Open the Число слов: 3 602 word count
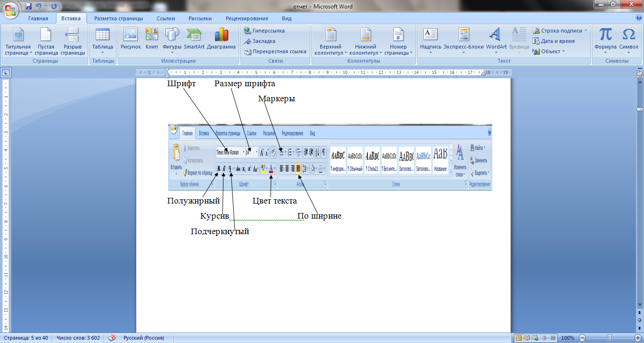644x343 pixels. (78, 338)
